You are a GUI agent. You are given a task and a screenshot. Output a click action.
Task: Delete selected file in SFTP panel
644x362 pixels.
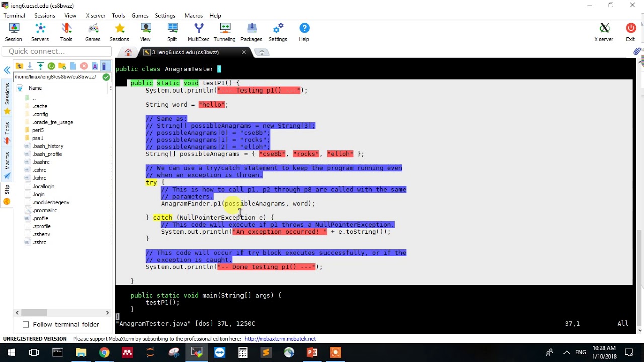84,66
